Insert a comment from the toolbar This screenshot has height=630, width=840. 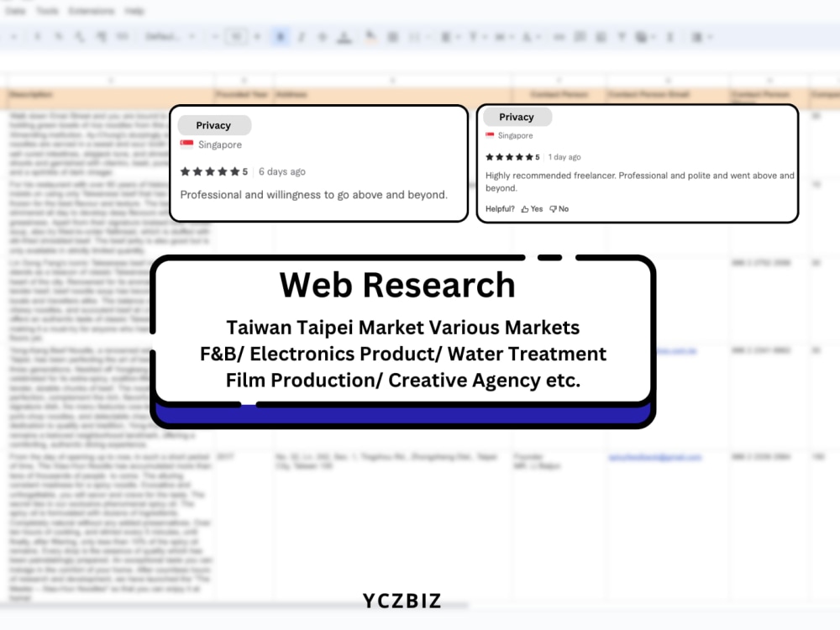580,37
